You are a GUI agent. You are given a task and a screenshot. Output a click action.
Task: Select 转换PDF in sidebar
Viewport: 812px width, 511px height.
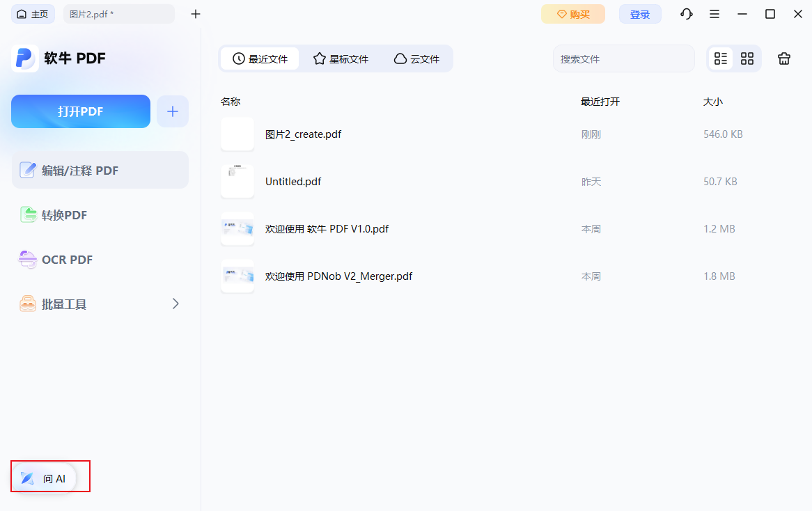(x=100, y=215)
